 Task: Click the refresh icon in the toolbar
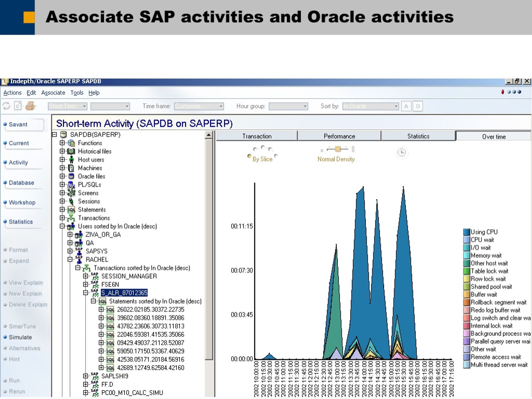point(6,106)
